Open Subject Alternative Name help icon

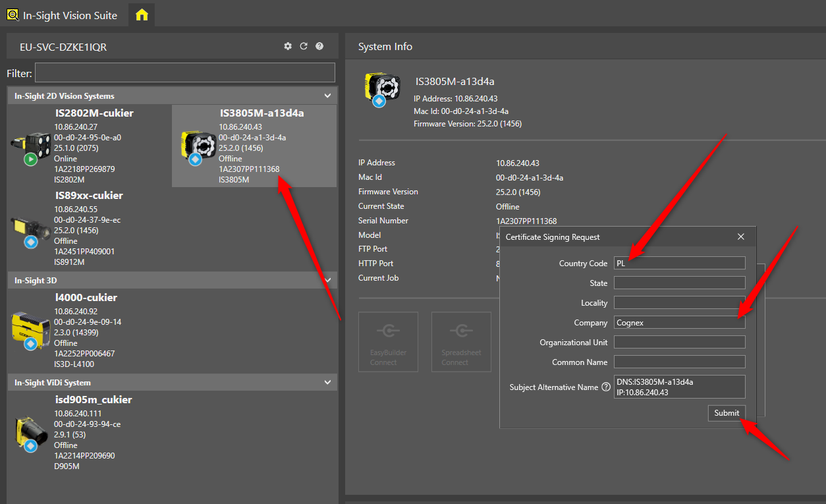tap(606, 387)
